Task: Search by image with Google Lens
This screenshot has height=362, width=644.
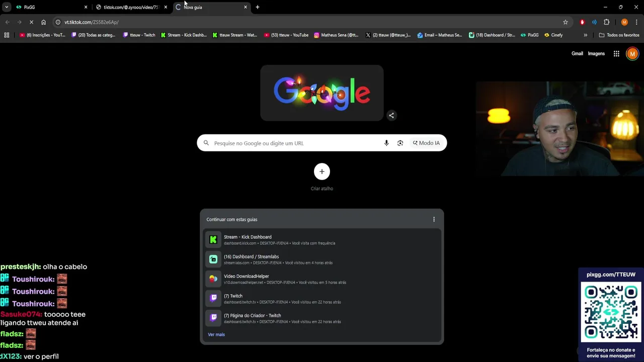Action: pyautogui.click(x=400, y=143)
